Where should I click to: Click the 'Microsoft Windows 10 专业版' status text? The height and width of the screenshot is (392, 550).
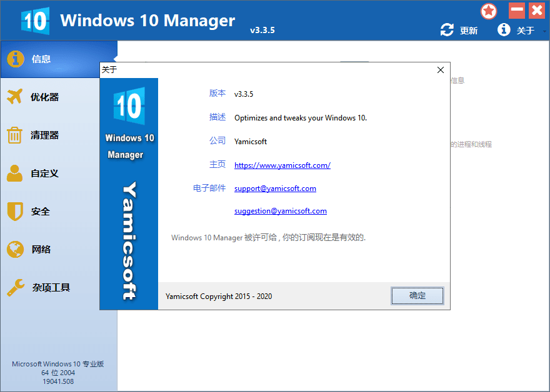coord(58,364)
